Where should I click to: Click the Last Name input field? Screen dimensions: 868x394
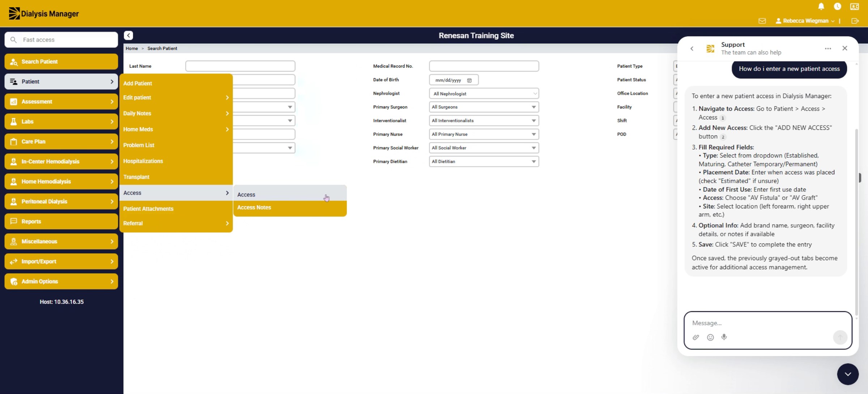(240, 66)
